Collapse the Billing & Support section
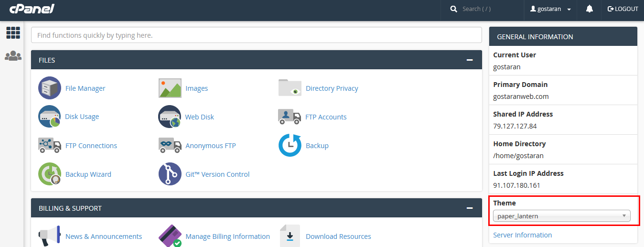 pos(470,208)
